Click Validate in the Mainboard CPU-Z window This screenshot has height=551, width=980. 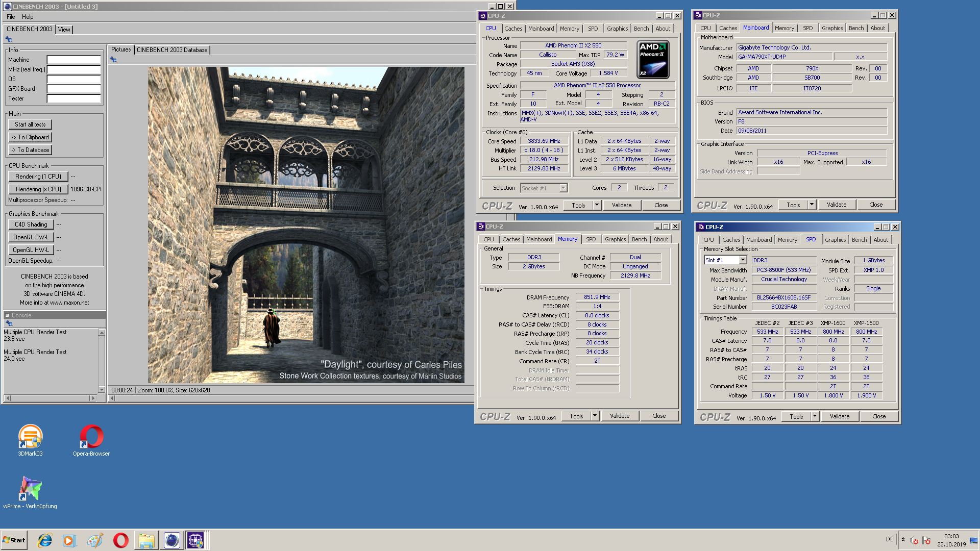[x=837, y=205]
